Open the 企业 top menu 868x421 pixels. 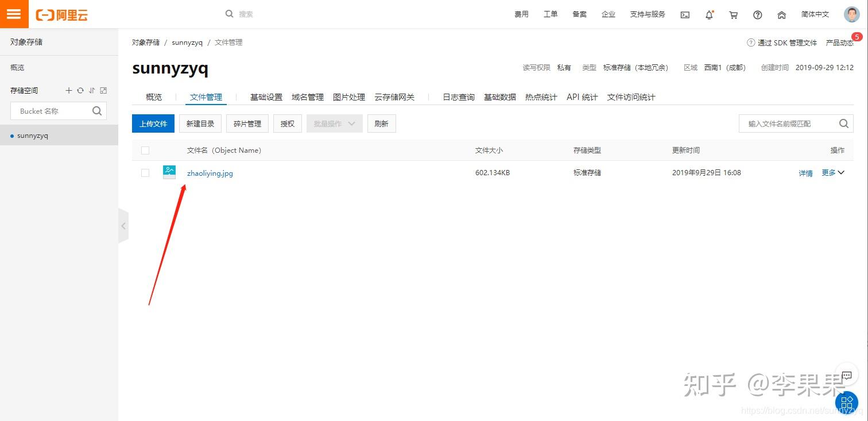[x=609, y=14]
